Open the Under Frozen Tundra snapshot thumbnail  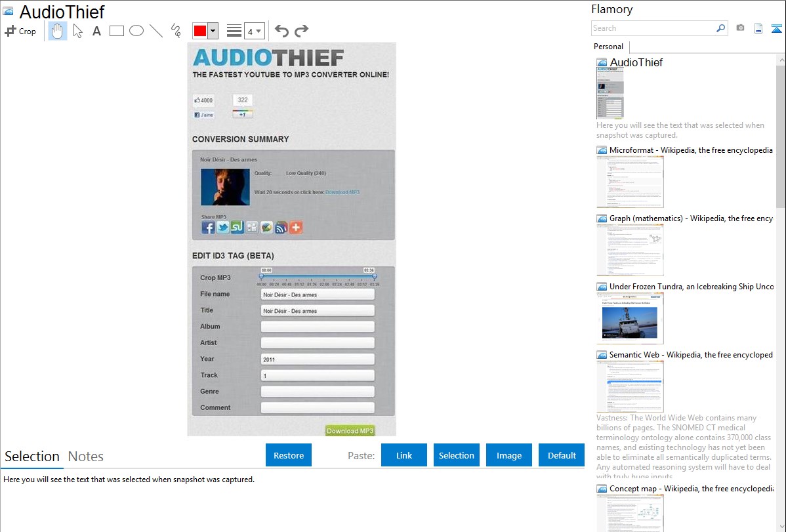[630, 318]
